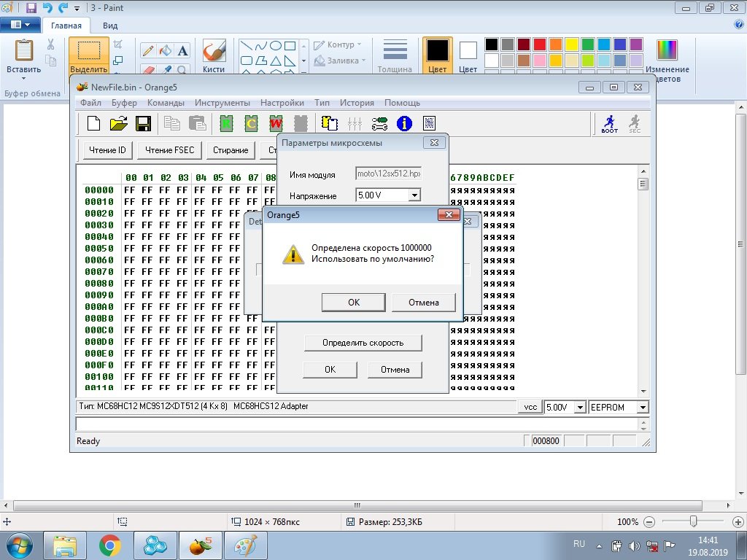Click Save in Paint quick access toolbar
Screen dimensions: 747x560
(31, 7)
